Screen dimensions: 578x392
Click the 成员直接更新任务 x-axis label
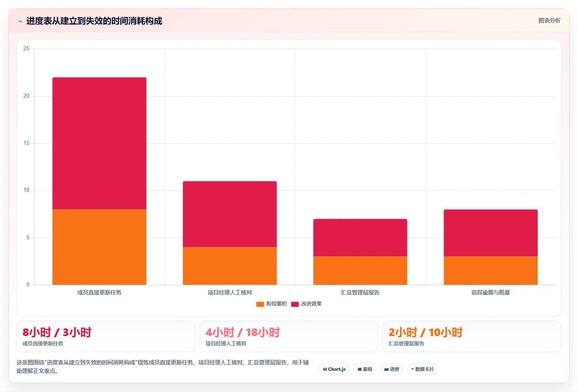coord(99,292)
